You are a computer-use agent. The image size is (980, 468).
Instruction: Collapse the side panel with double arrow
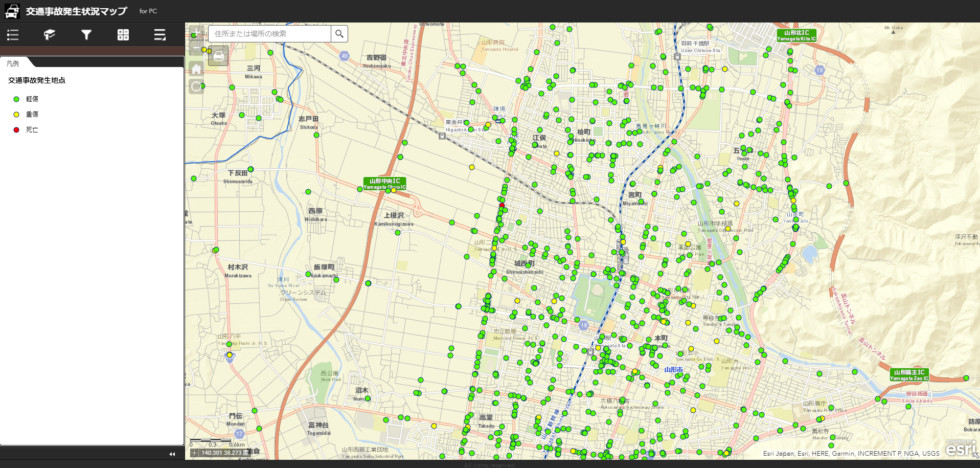172,454
